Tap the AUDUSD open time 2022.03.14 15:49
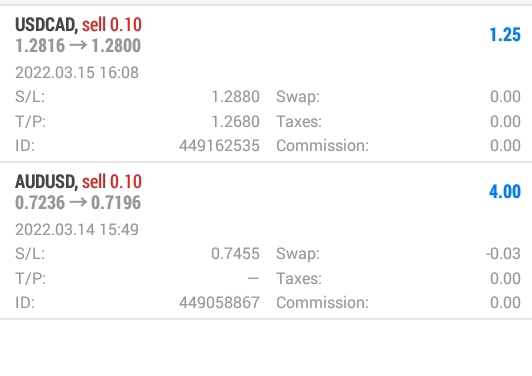This screenshot has width=532, height=376. click(77, 229)
